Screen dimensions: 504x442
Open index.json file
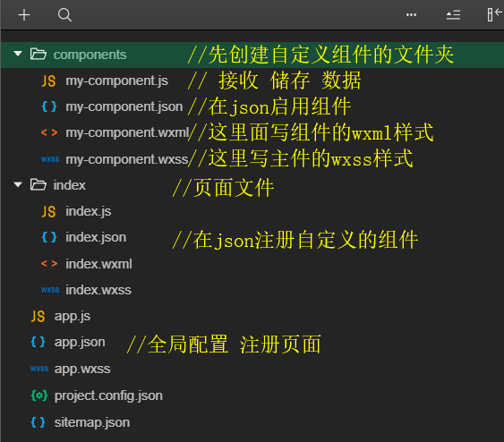(x=96, y=237)
